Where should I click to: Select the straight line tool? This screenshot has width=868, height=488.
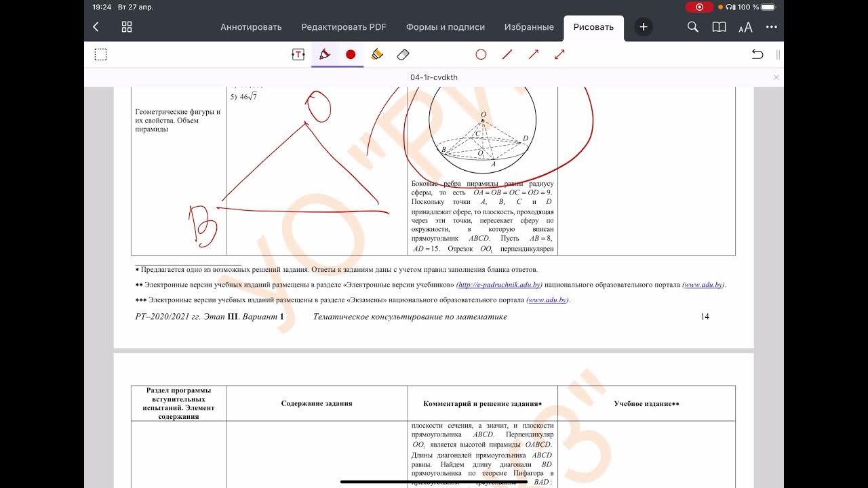pos(507,54)
